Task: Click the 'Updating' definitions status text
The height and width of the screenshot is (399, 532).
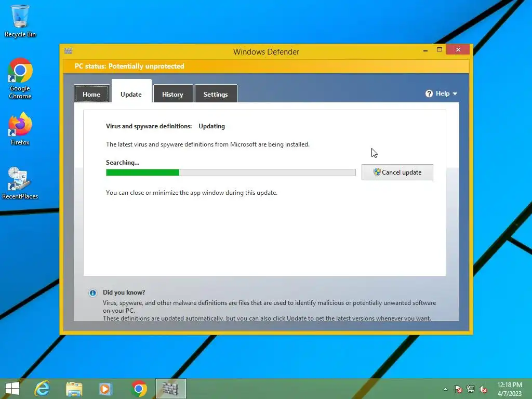Action: pos(212,126)
